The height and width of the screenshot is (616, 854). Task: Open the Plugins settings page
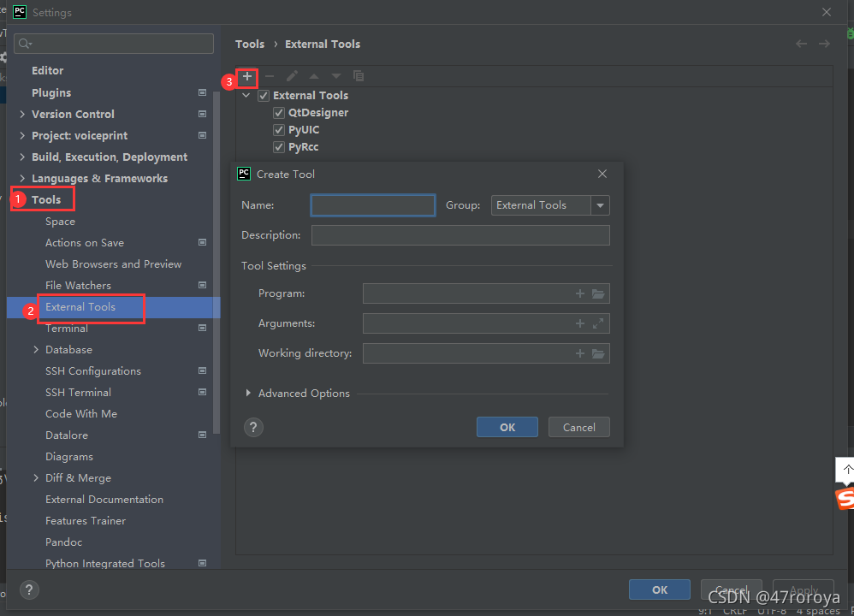[51, 92]
